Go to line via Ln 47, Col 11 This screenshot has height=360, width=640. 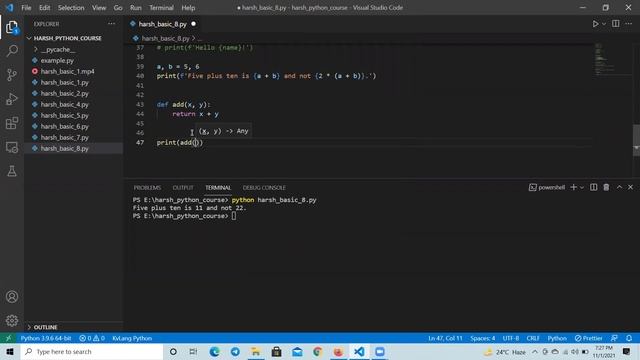coord(445,338)
